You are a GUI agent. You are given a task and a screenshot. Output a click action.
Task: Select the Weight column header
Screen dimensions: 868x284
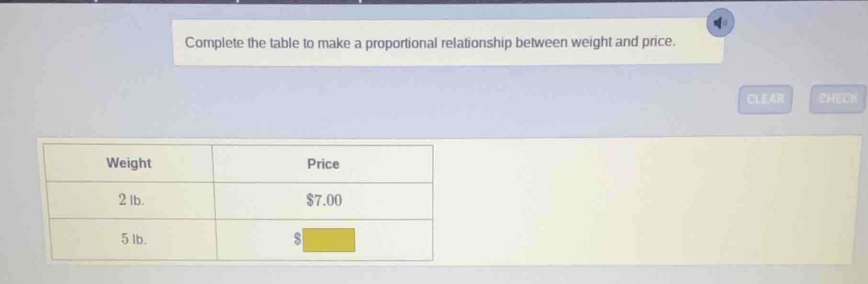coord(129,163)
